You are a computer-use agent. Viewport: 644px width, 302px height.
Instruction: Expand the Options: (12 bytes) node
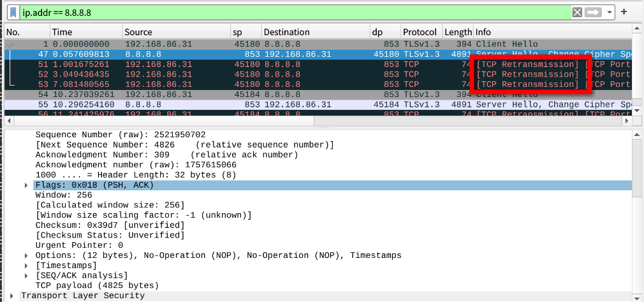coord(27,255)
